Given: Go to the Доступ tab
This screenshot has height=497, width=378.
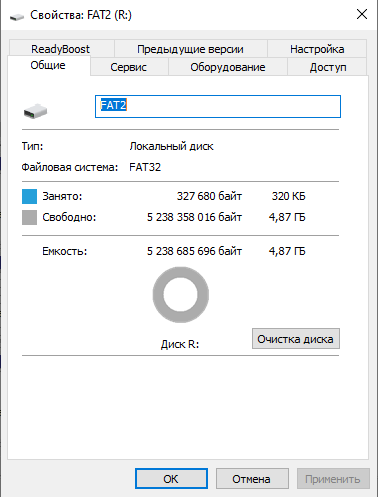Looking at the screenshot, I should pos(328,67).
